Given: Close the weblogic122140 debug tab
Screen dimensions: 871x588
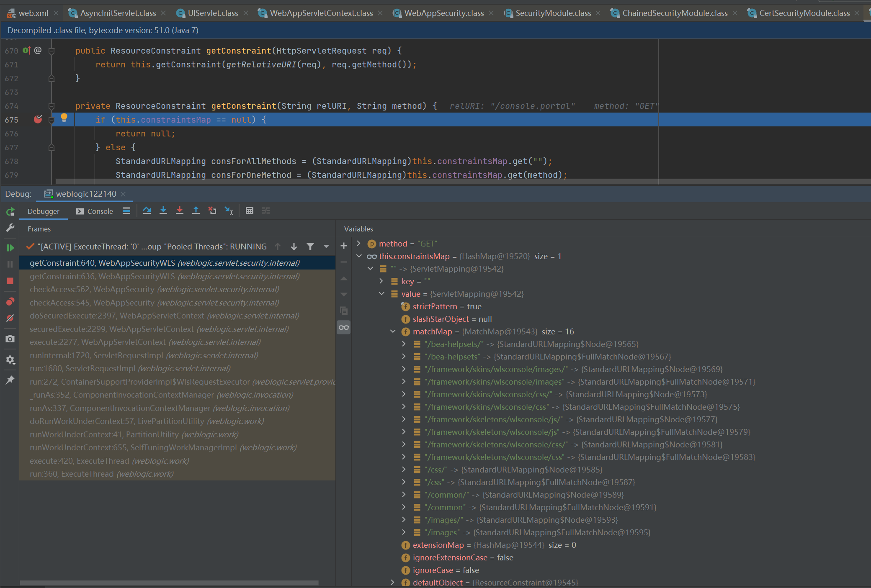Looking at the screenshot, I should (123, 194).
